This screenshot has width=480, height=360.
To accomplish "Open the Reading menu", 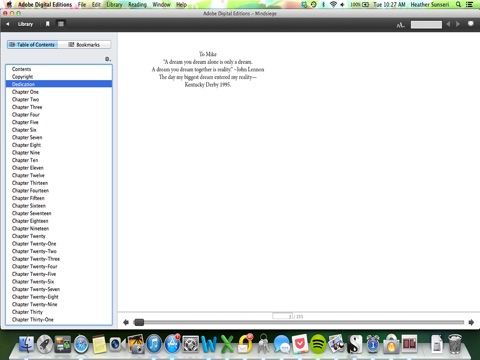I will point(137,5).
